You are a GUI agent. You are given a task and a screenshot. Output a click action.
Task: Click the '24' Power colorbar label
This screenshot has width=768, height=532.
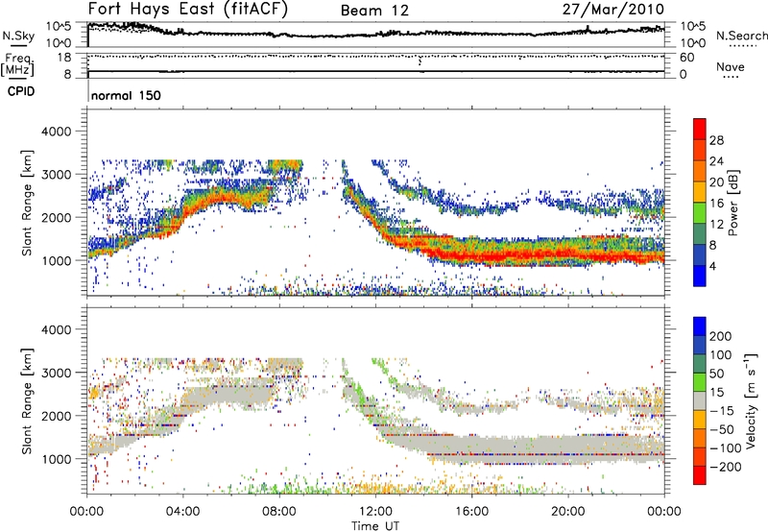716,161
